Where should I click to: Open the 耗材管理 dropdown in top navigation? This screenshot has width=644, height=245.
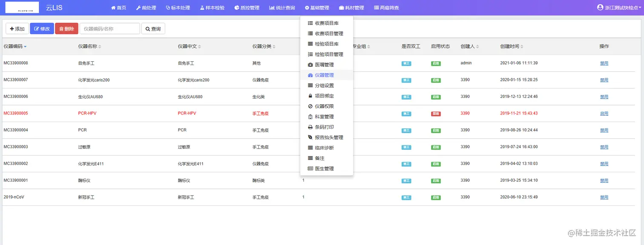point(351,7)
